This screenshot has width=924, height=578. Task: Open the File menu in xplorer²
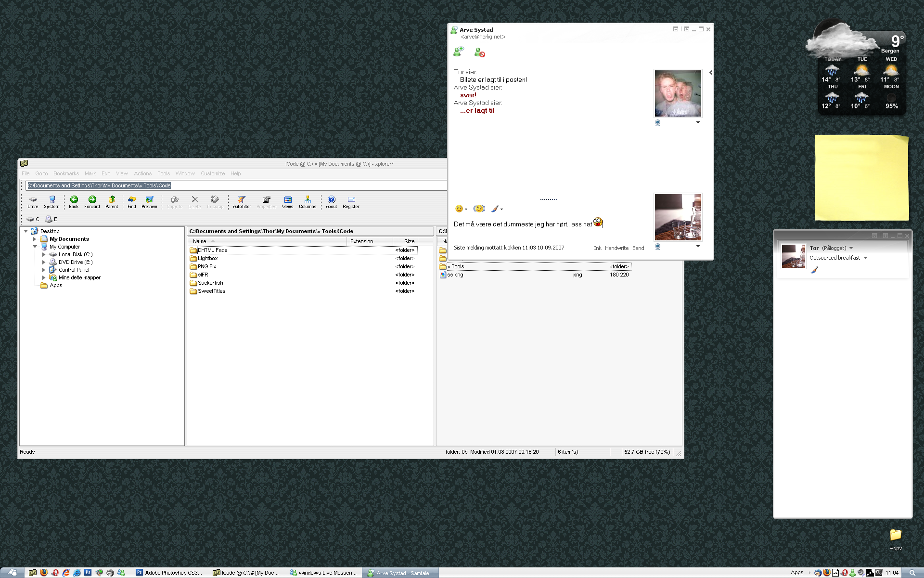click(26, 173)
